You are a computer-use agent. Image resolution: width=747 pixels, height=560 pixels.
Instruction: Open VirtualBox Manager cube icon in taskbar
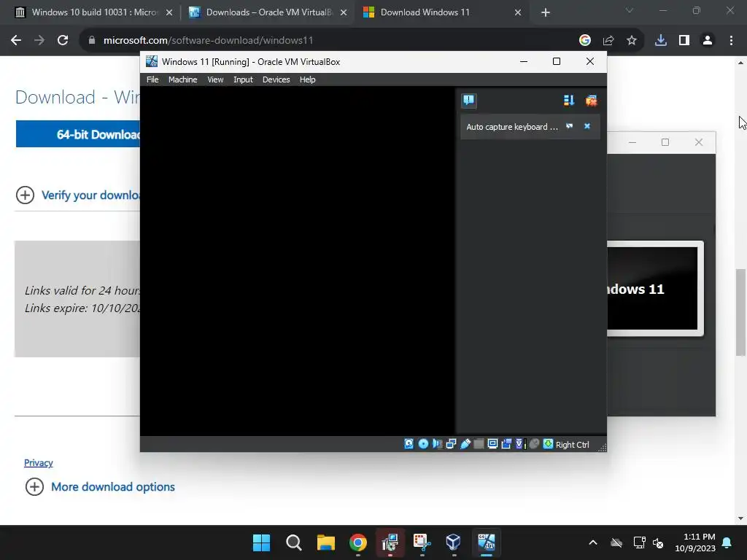pos(454,542)
